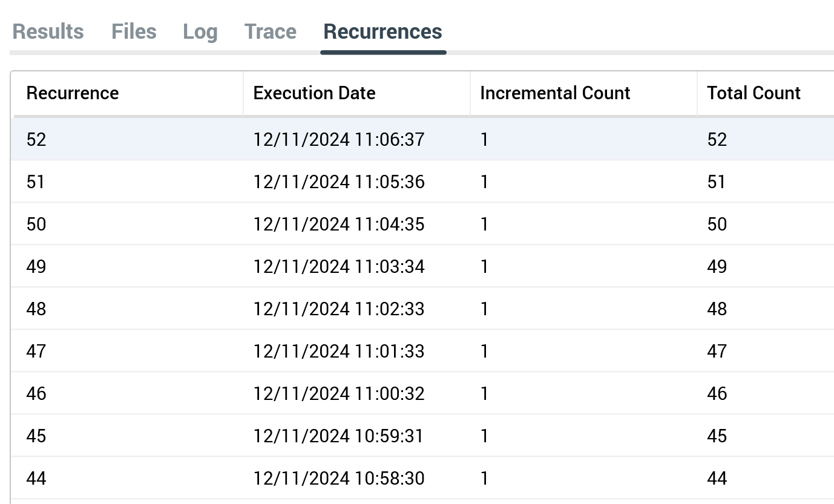Image resolution: width=834 pixels, height=504 pixels.
Task: Sort by Incremental Count column header
Action: click(x=555, y=93)
